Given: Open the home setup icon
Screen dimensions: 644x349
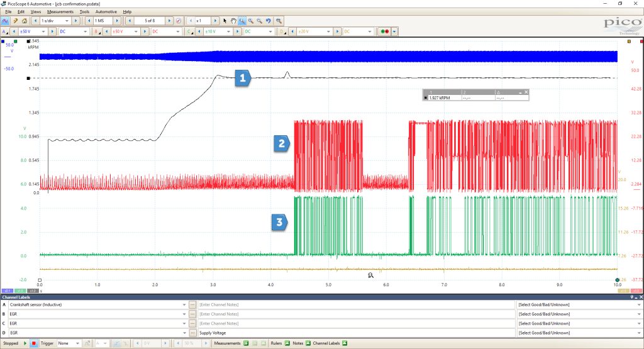Looking at the screenshot, I should pyautogui.click(x=25, y=21).
